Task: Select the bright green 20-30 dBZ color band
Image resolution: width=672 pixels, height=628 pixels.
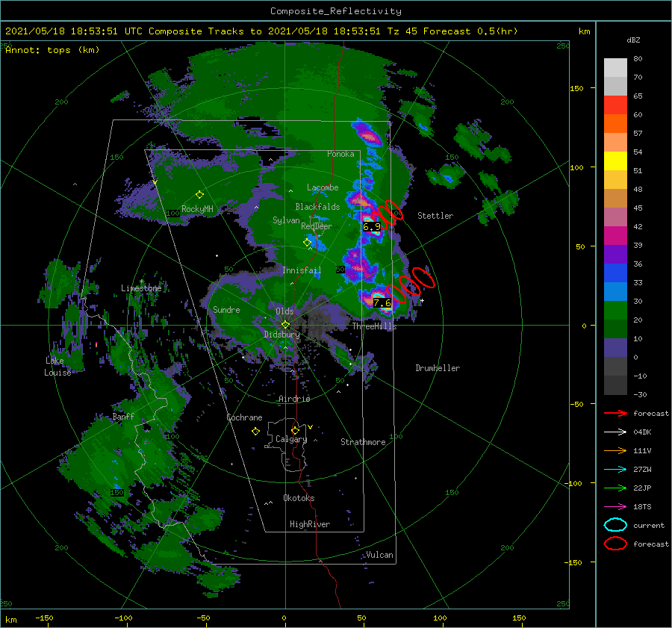Action: pos(615,311)
